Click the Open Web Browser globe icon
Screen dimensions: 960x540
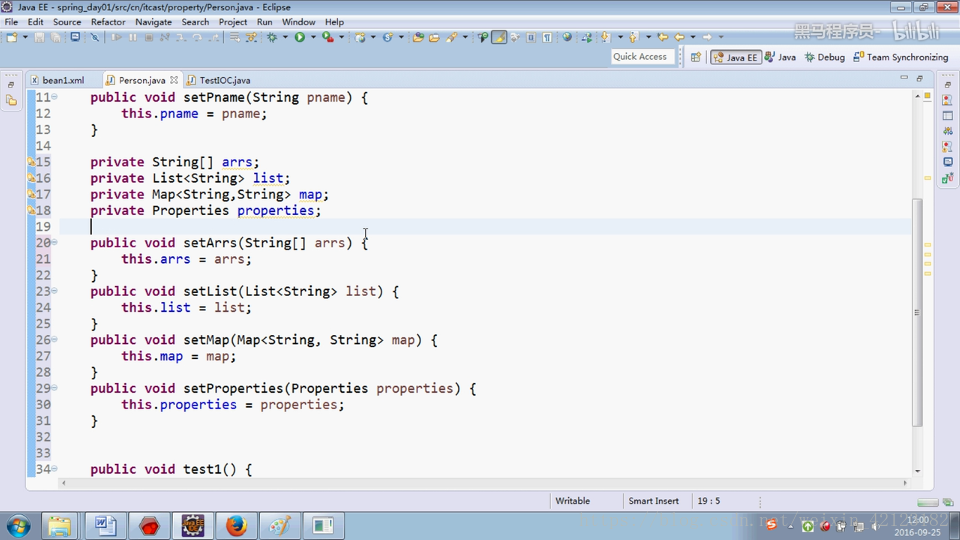[568, 38]
